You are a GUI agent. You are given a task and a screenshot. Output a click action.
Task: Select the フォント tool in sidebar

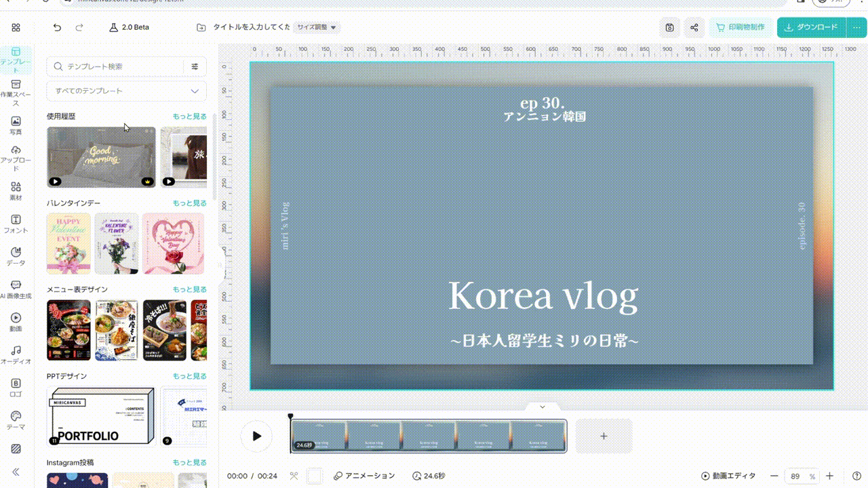[16, 224]
